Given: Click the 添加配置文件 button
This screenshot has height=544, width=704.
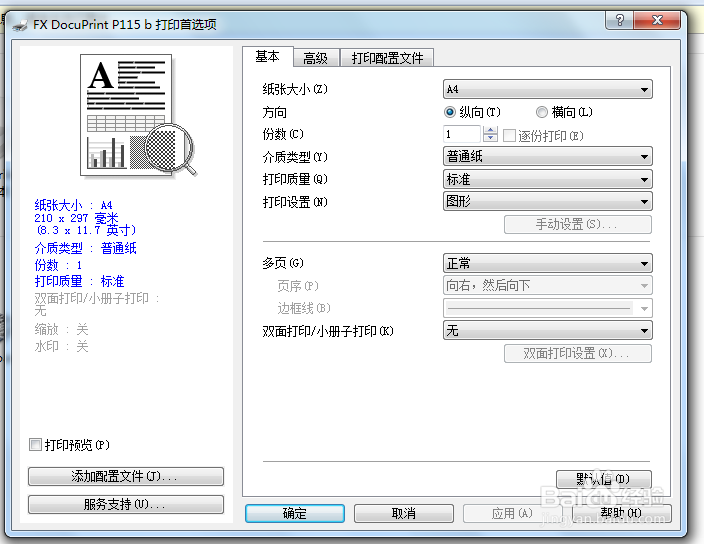Looking at the screenshot, I should 126,476.
